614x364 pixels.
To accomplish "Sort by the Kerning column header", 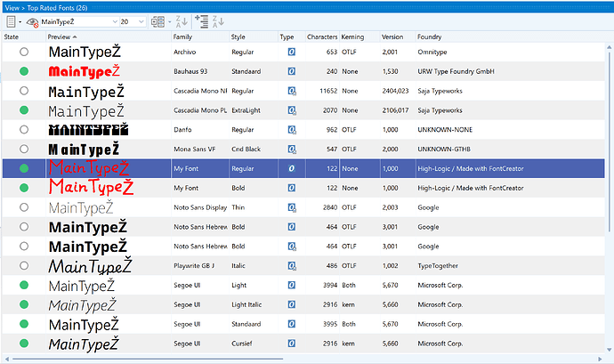I will 360,36.
